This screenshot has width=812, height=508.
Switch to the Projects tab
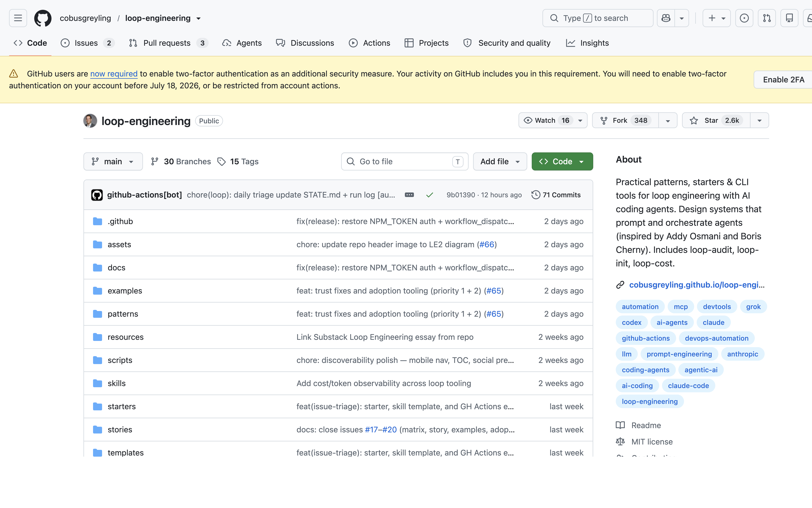[x=426, y=43]
